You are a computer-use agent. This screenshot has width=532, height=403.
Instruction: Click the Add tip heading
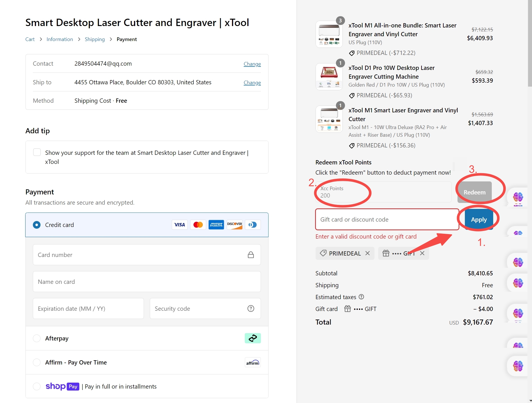(x=37, y=131)
